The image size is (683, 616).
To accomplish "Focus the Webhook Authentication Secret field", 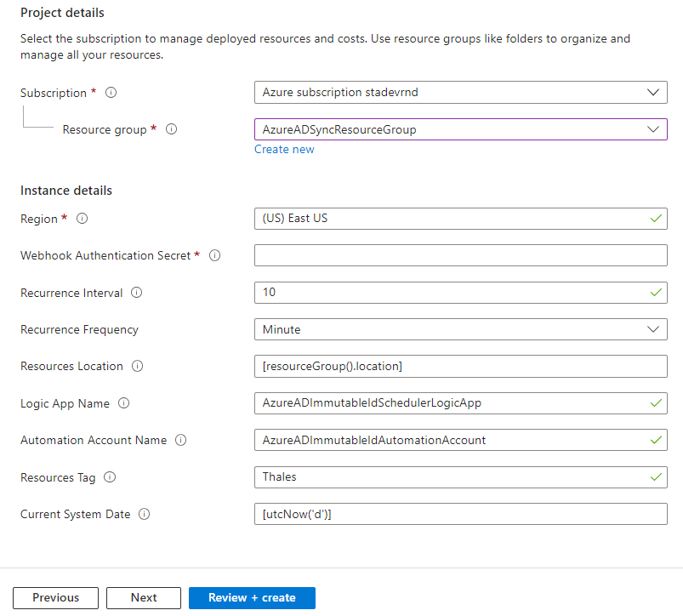I will pyautogui.click(x=461, y=255).
